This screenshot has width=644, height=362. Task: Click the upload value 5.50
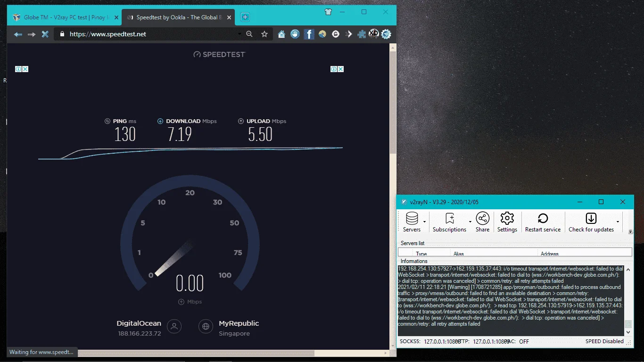[x=260, y=134]
